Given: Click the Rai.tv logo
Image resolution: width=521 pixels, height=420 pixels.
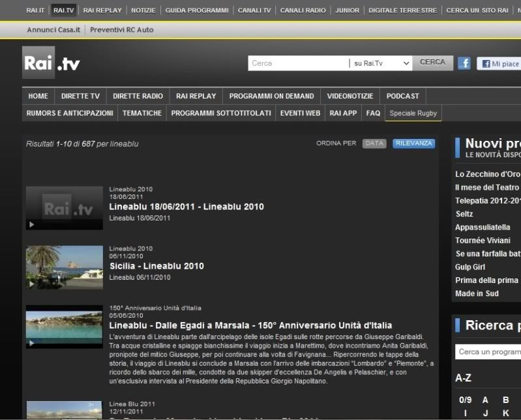Looking at the screenshot, I should 52,63.
